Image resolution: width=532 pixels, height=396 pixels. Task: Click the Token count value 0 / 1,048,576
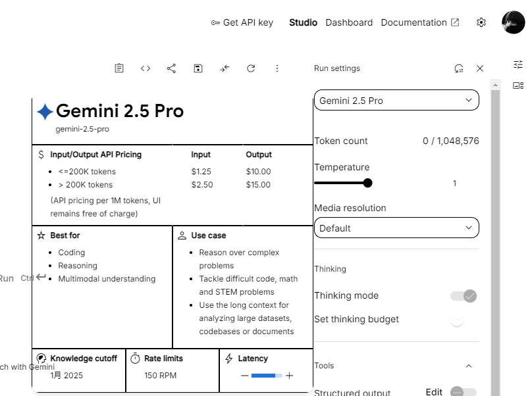[x=450, y=141]
